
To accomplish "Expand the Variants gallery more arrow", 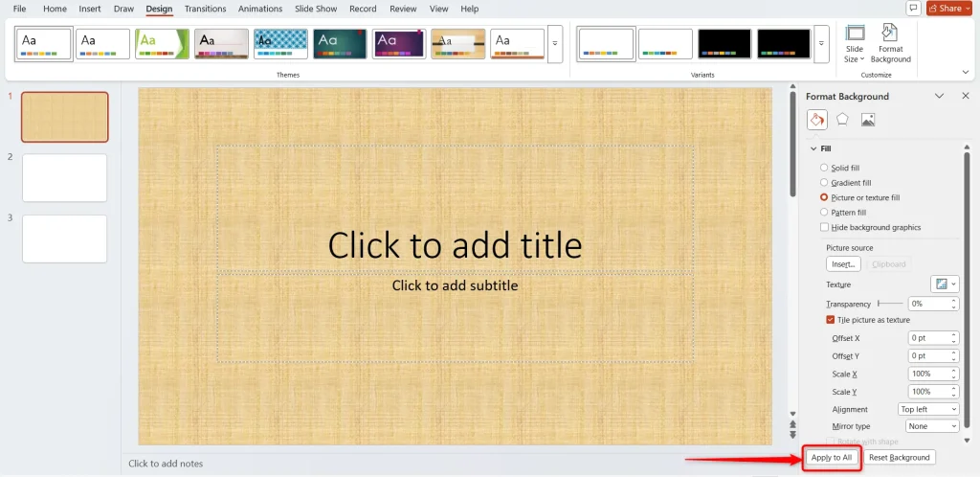I will tap(821, 44).
